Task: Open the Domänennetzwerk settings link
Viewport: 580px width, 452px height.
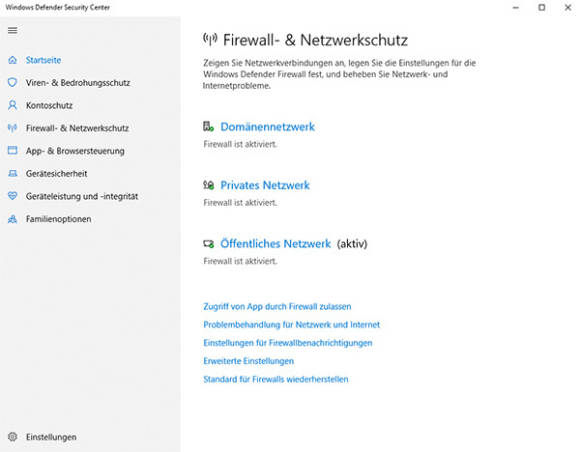Action: coord(267,127)
